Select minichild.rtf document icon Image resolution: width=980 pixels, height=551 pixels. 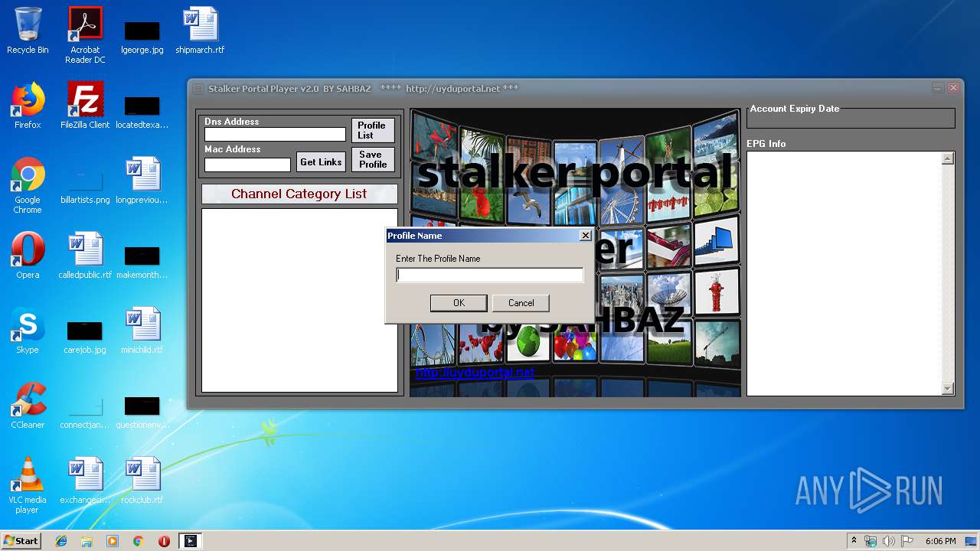click(142, 331)
